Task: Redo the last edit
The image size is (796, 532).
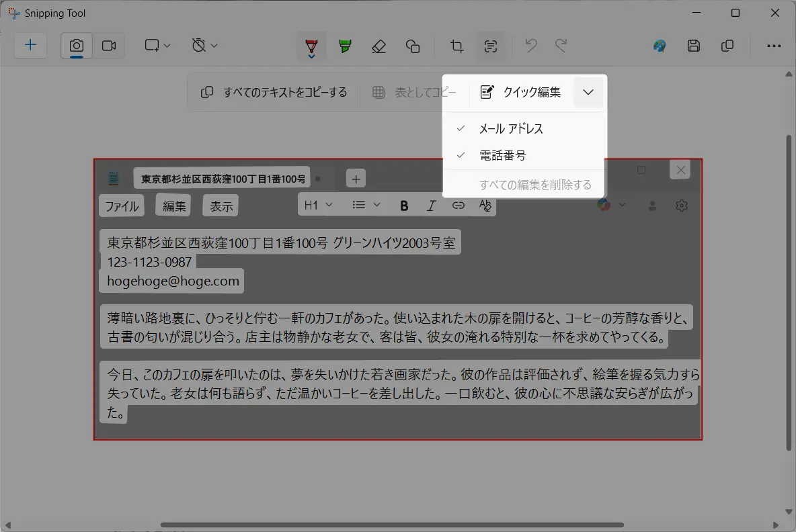Action: click(x=561, y=46)
